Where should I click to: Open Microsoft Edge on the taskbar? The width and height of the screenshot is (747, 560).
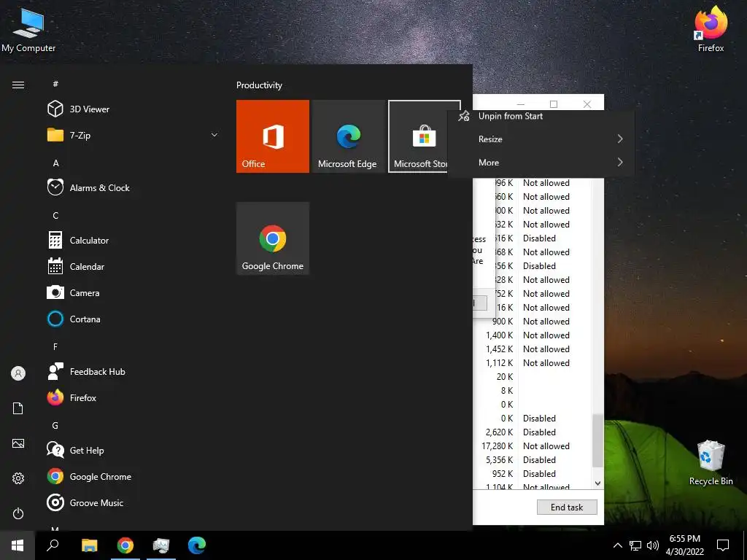(x=197, y=545)
